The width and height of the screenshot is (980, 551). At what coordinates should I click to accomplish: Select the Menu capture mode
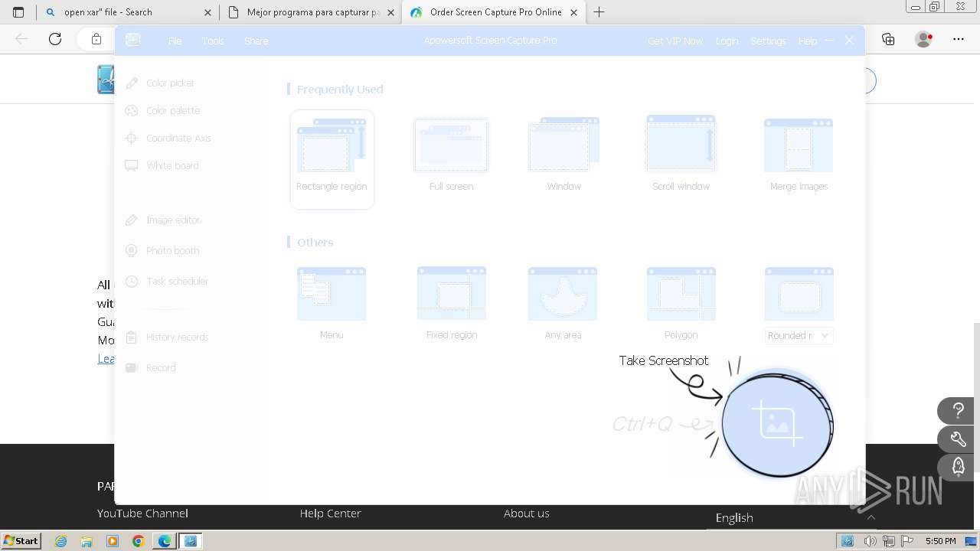click(332, 302)
